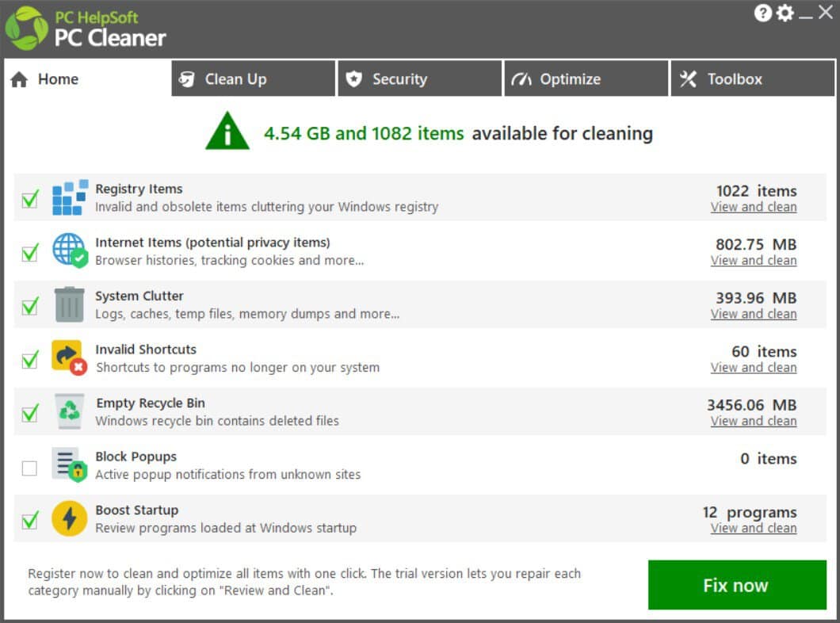
Task: Open the Clean Up tab
Action: pos(254,78)
